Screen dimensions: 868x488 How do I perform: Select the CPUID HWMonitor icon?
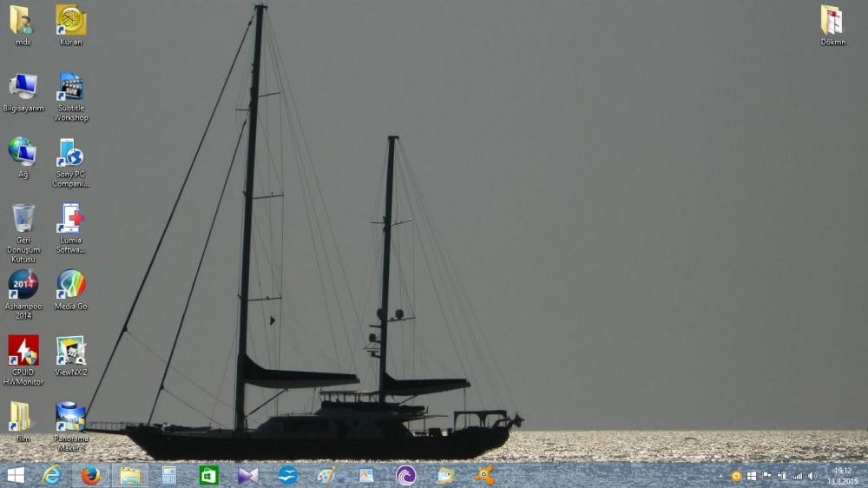[x=23, y=351]
